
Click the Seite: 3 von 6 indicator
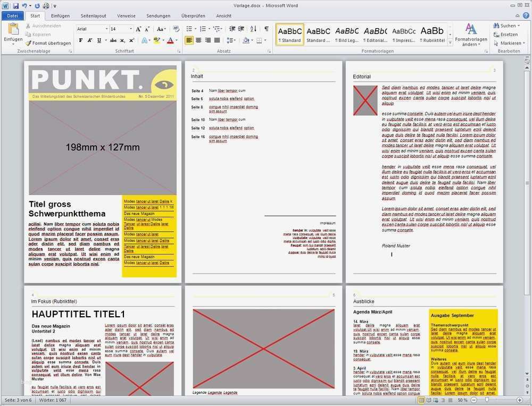pos(18,400)
